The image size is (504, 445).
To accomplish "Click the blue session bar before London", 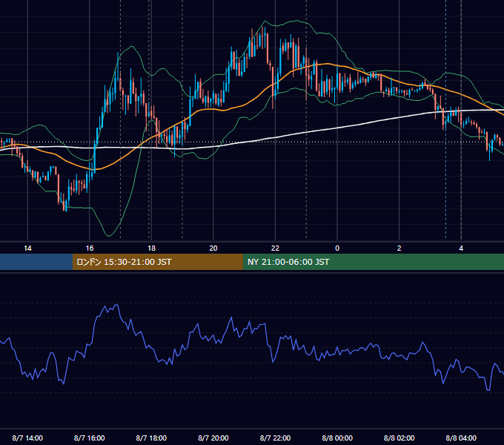I will [x=36, y=262].
